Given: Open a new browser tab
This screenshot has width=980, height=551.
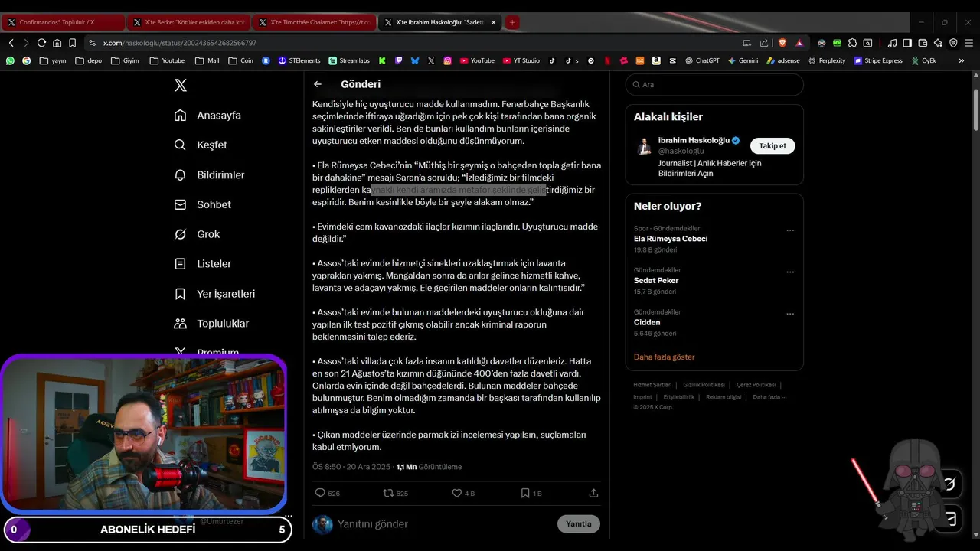Looking at the screenshot, I should 512,22.
